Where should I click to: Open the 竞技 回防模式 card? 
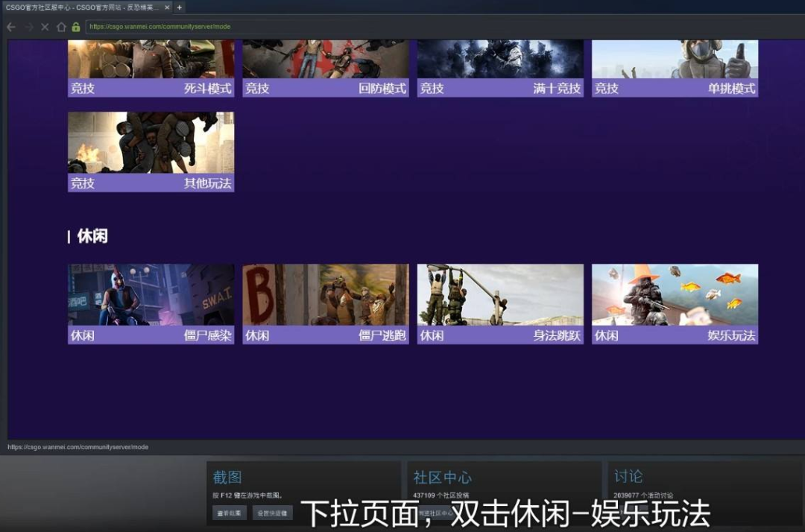coord(326,69)
